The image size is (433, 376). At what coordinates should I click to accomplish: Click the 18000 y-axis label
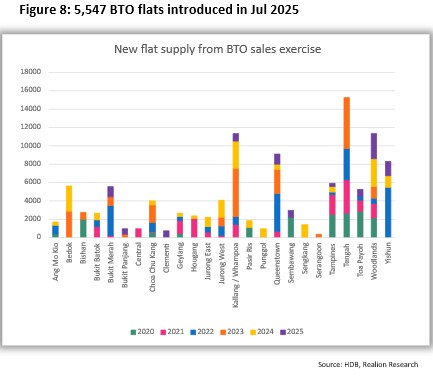coord(31,72)
